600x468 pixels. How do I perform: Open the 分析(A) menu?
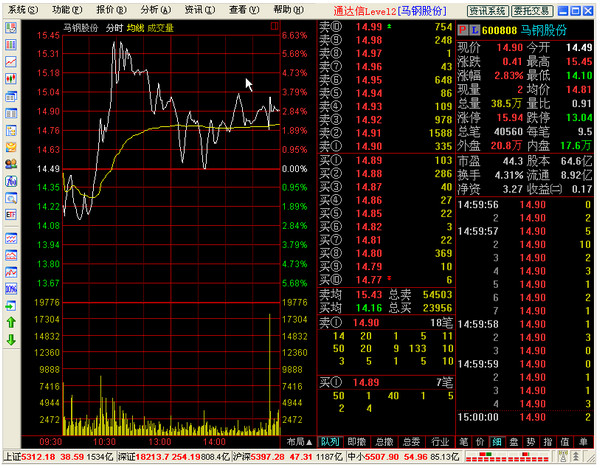point(156,10)
